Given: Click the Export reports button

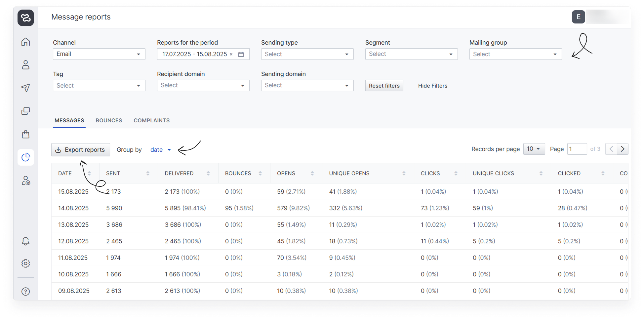Looking at the screenshot, I should 81,150.
